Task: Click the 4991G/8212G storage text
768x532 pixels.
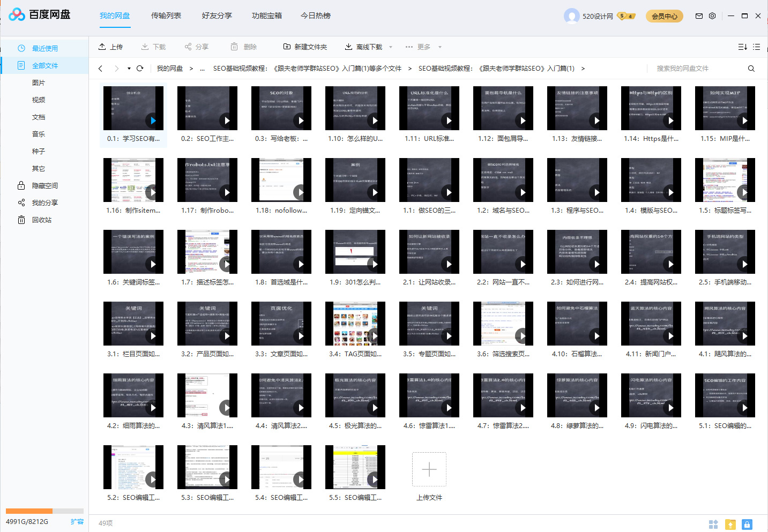Action: pos(27,521)
